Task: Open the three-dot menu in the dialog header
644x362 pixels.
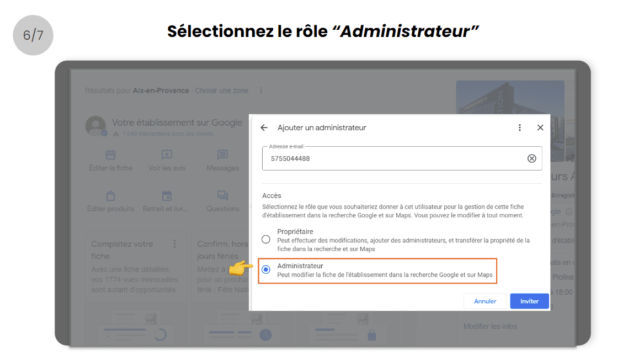Action: 519,128
